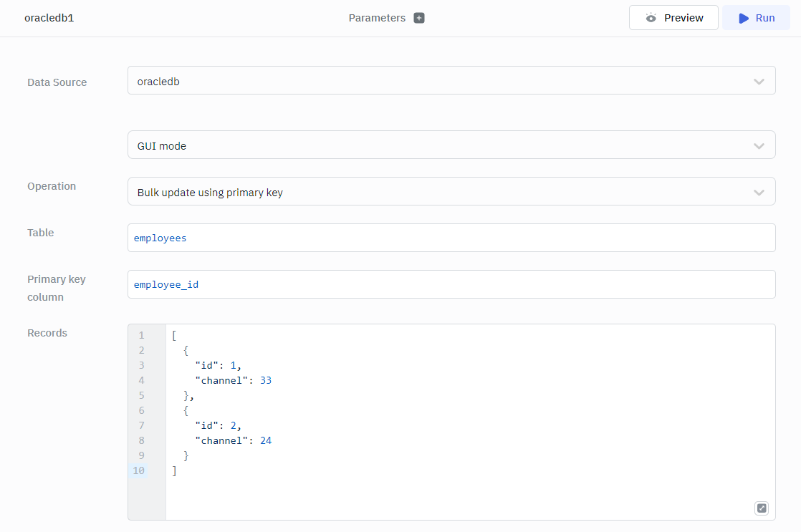Screen dimensions: 801x532
Task: Click the closing bracket on last line
Action: pos(174,470)
